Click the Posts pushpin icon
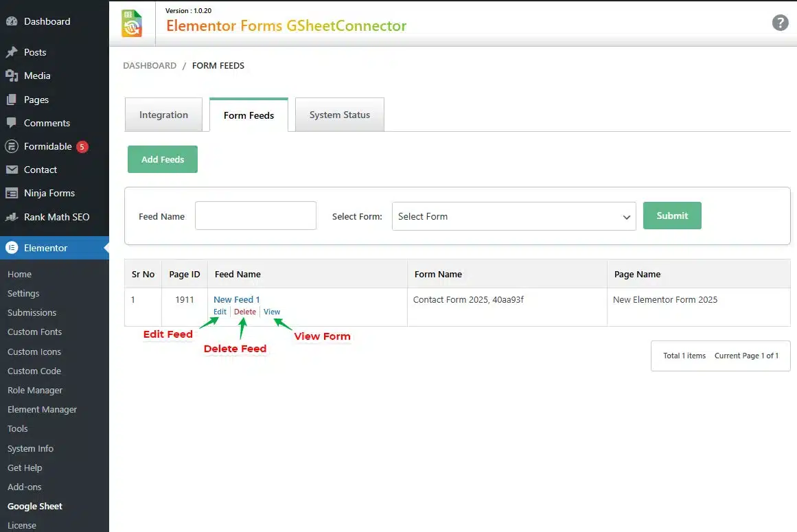 click(12, 52)
